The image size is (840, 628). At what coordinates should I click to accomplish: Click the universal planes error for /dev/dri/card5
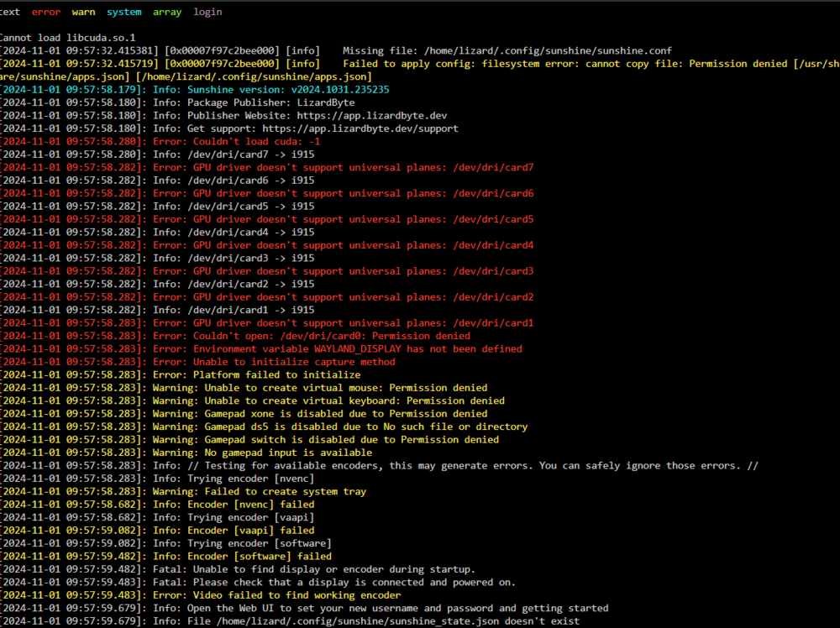[267, 219]
